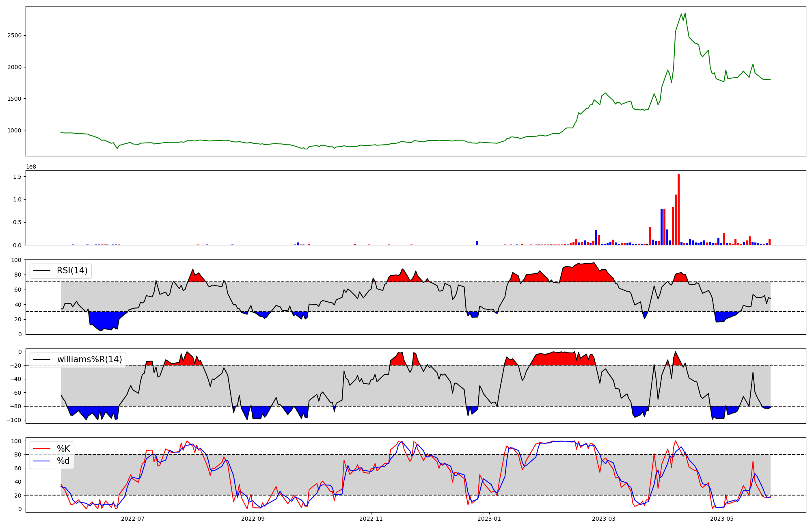
Task: Click the 1500 price axis tick label
Action: [14, 99]
